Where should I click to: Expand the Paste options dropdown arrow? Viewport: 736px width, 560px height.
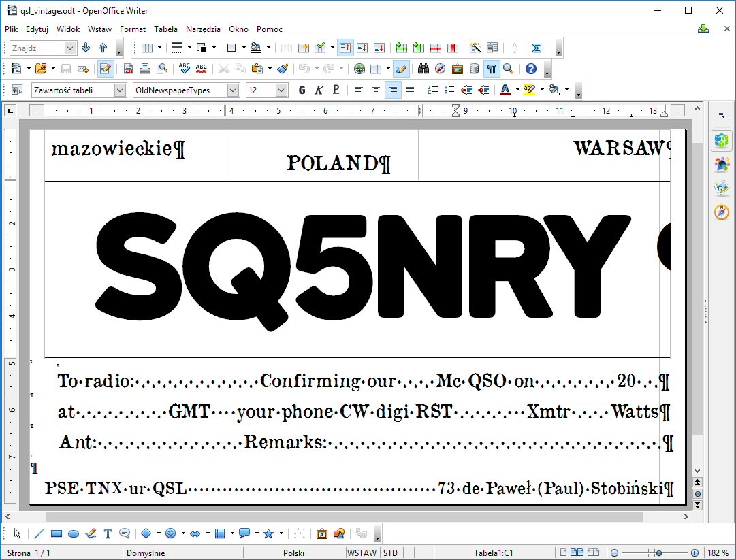[x=270, y=69]
